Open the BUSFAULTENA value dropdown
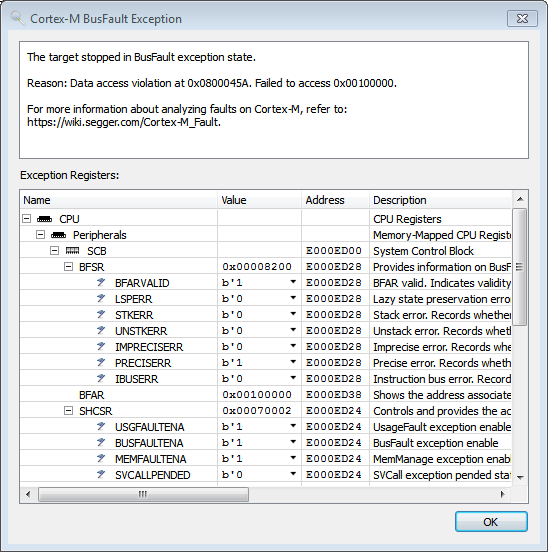 pyautogui.click(x=293, y=442)
